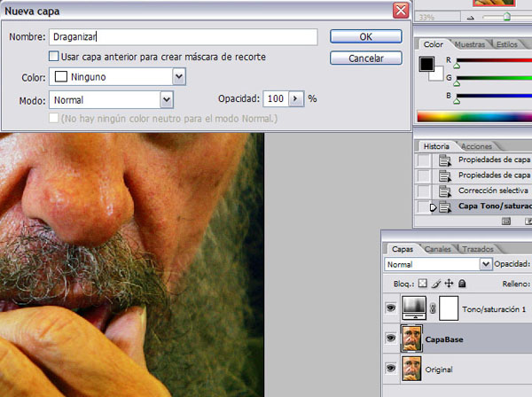Click the zoom out mountain icon in Navigator
The height and width of the screenshot is (397, 532).
click(x=470, y=18)
